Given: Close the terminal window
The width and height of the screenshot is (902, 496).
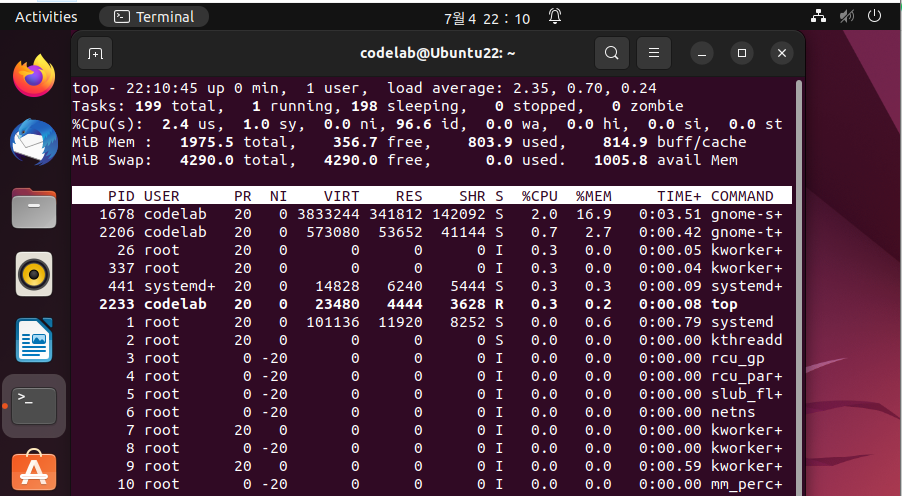Looking at the screenshot, I should point(782,54).
